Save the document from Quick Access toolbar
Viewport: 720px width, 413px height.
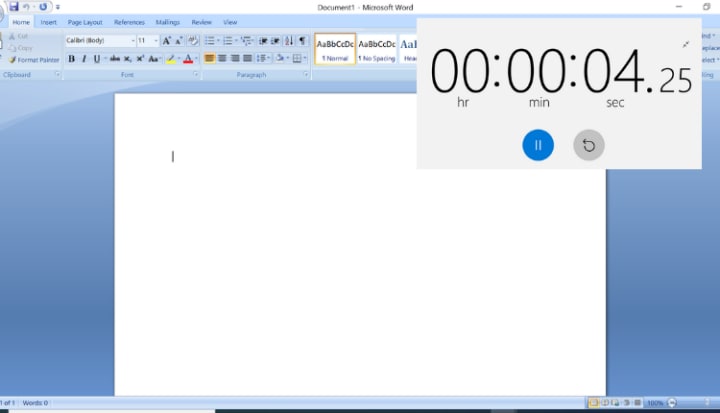(14, 6)
